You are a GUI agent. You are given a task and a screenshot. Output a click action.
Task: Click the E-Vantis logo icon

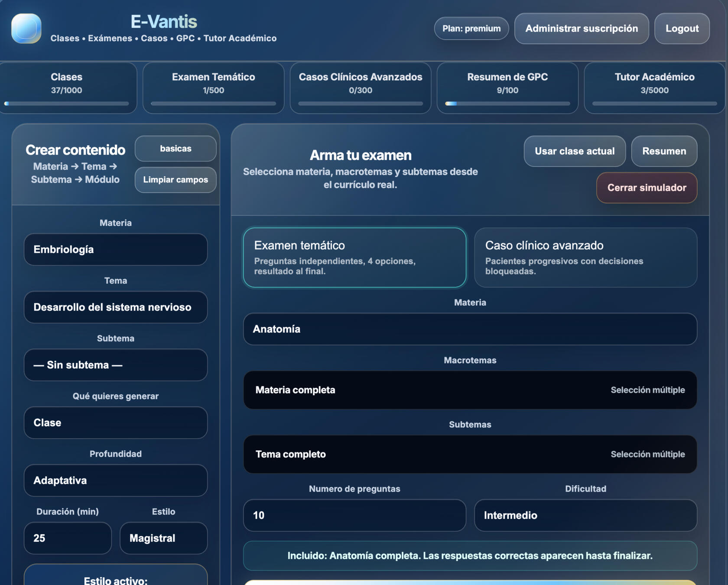[x=26, y=29]
